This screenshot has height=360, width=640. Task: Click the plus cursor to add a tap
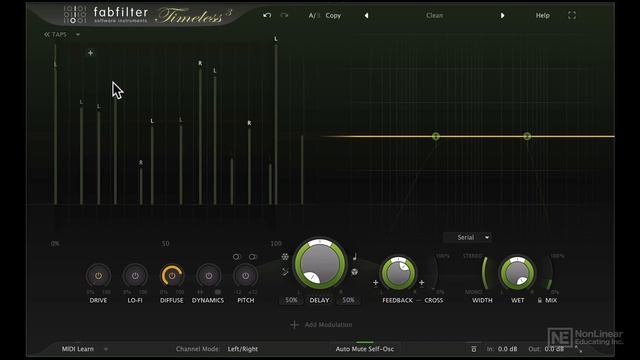(90, 53)
